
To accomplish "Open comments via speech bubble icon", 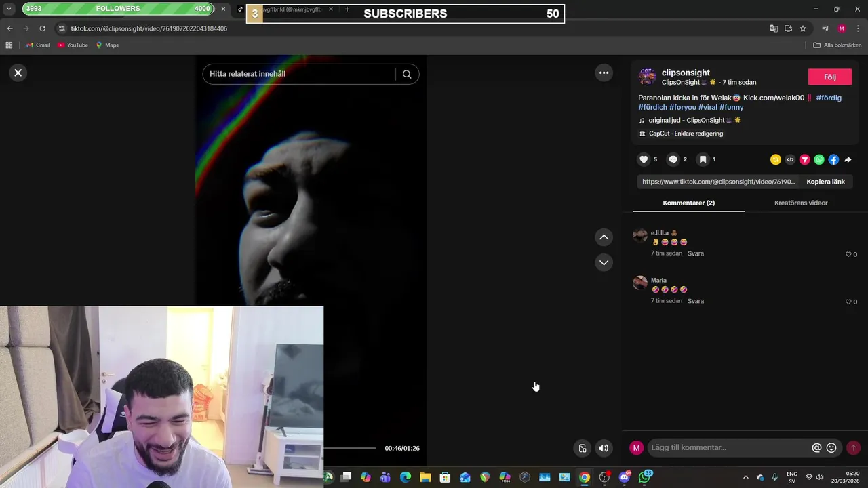I will [673, 159].
